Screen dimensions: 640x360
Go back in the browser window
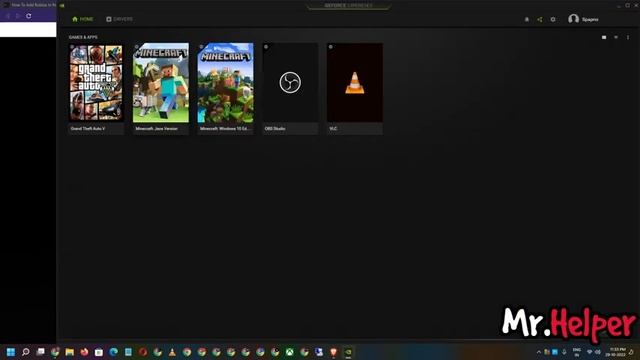[7, 16]
